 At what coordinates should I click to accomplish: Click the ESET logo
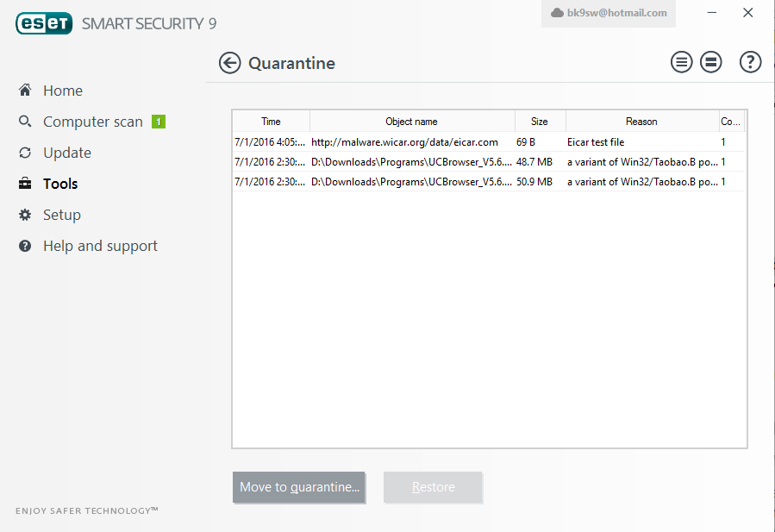[x=44, y=23]
